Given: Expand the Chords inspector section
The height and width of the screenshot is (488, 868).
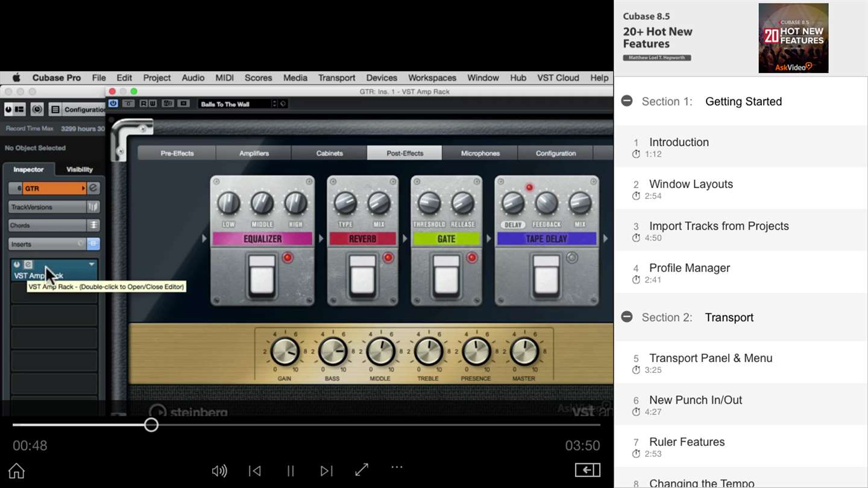Looking at the screenshot, I should tap(47, 225).
